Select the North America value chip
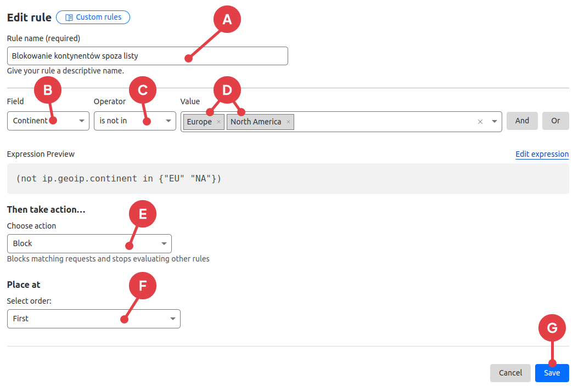The height and width of the screenshot is (392, 584). (x=255, y=122)
